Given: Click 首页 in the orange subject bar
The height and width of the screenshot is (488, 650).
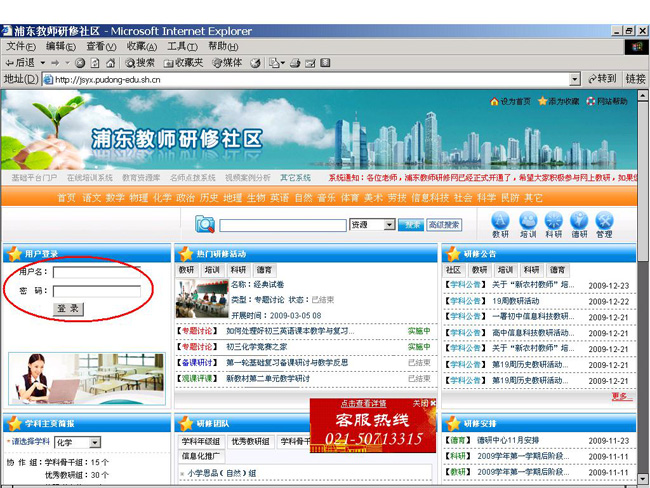Looking at the screenshot, I should pos(66,198).
